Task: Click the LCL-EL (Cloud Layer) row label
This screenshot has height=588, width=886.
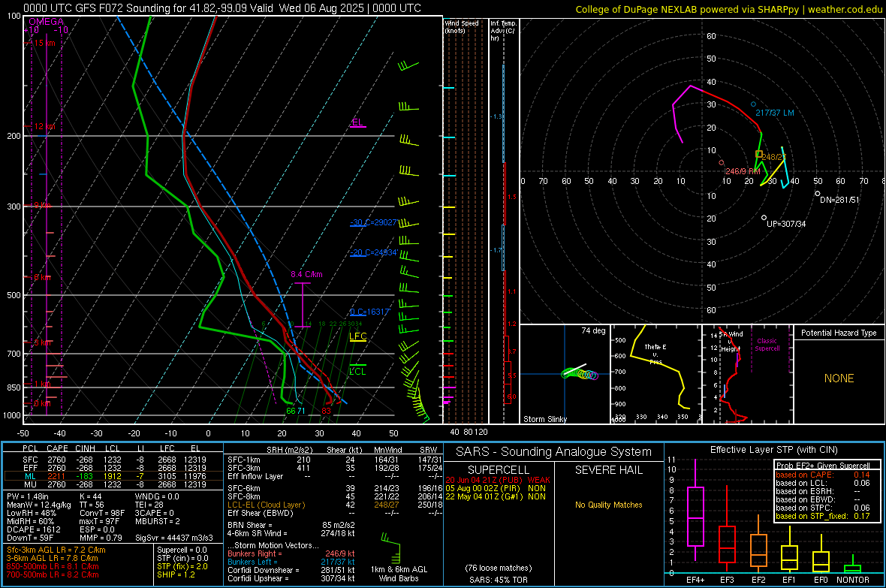Action: [266, 505]
